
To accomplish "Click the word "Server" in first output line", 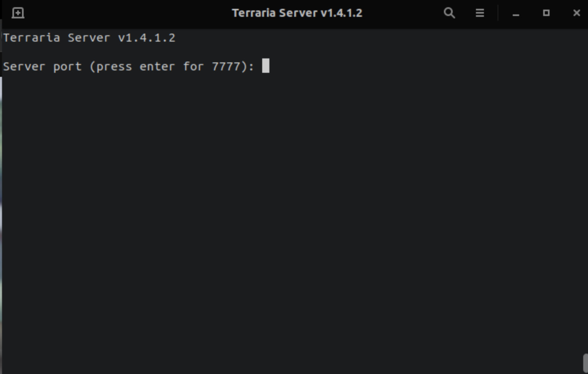I will (88, 38).
